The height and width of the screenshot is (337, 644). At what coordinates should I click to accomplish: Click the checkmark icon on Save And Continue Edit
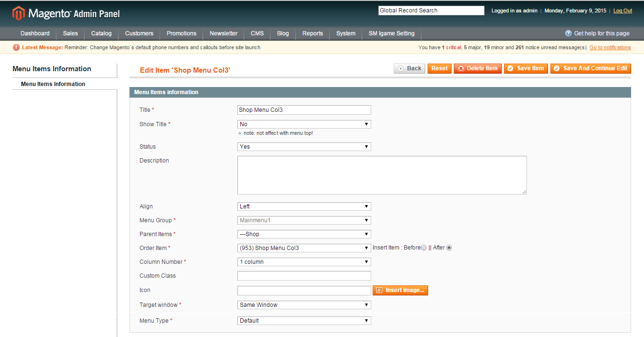click(x=557, y=68)
